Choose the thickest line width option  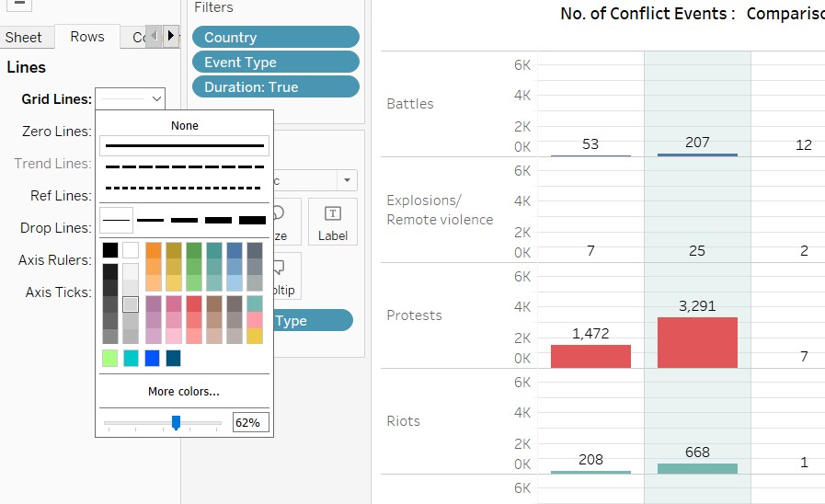(252, 220)
